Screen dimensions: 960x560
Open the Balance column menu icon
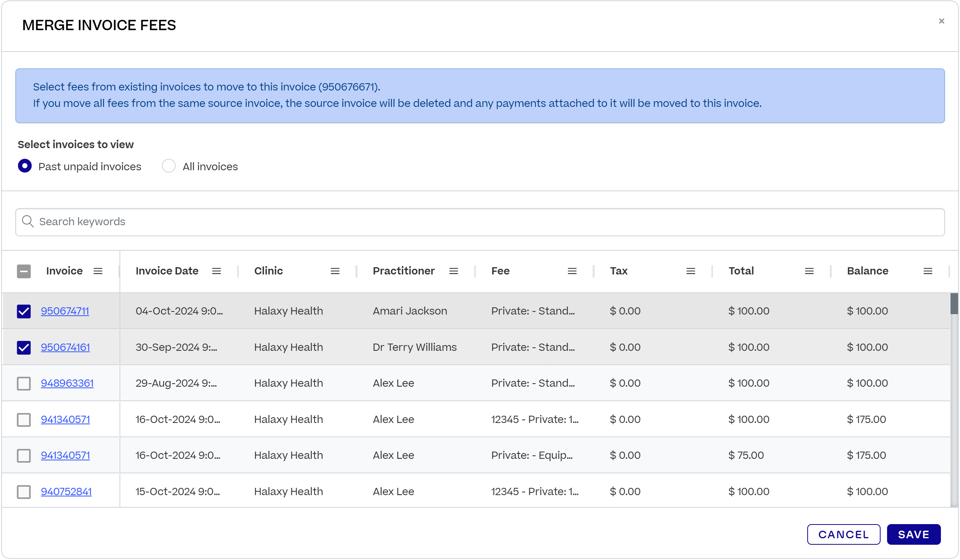click(x=928, y=271)
